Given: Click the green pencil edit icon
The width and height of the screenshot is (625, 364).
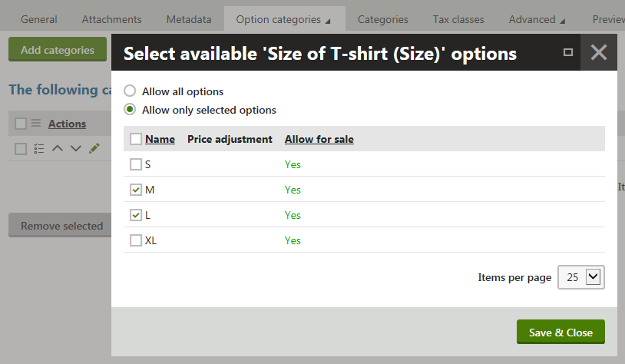Looking at the screenshot, I should (94, 148).
